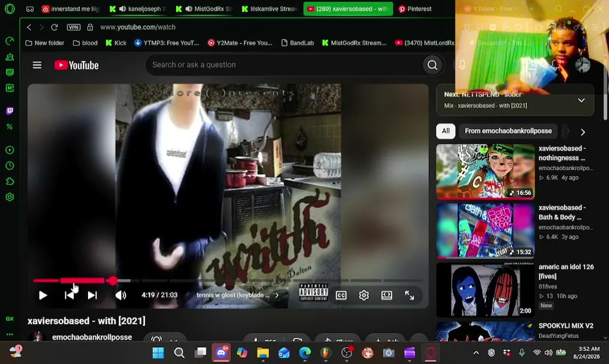The width and height of the screenshot is (609, 364).
Task: Open the New folder bookmark
Action: click(45, 43)
